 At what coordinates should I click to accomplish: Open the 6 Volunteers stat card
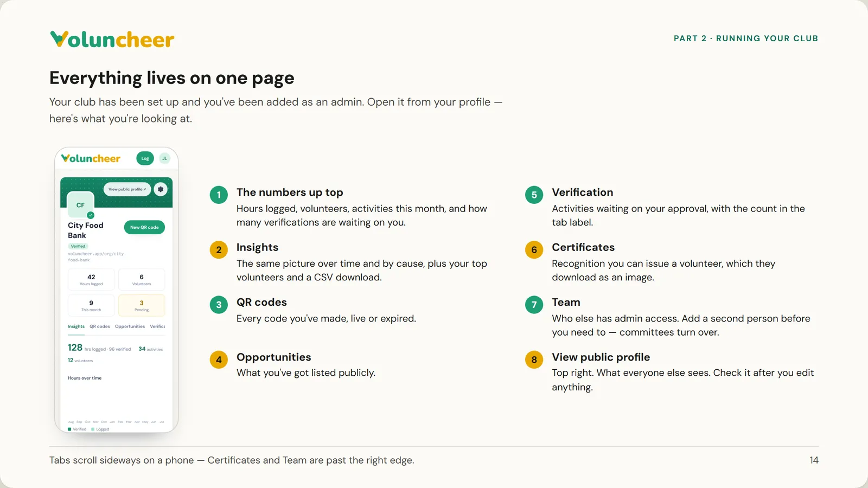point(142,280)
